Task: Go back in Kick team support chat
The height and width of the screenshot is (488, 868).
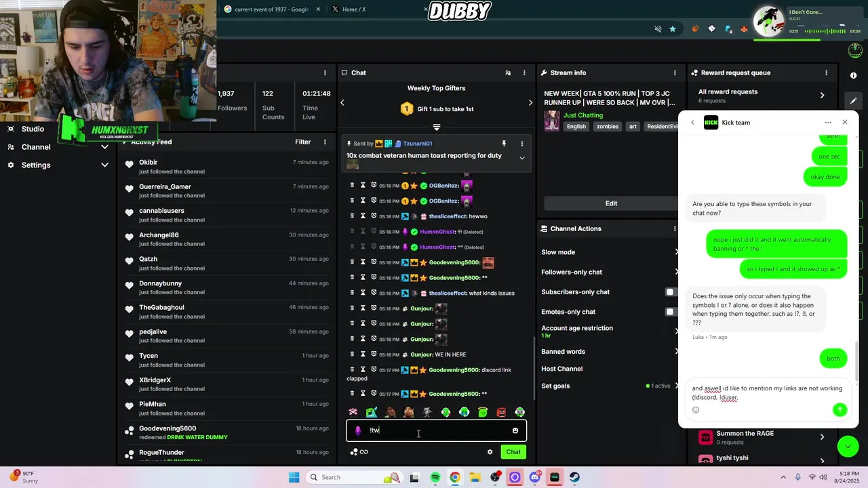Action: pos(692,123)
